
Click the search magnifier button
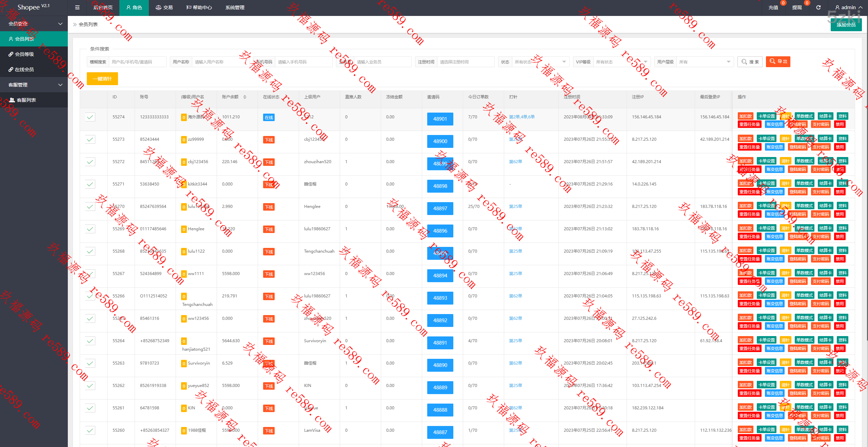coord(750,62)
